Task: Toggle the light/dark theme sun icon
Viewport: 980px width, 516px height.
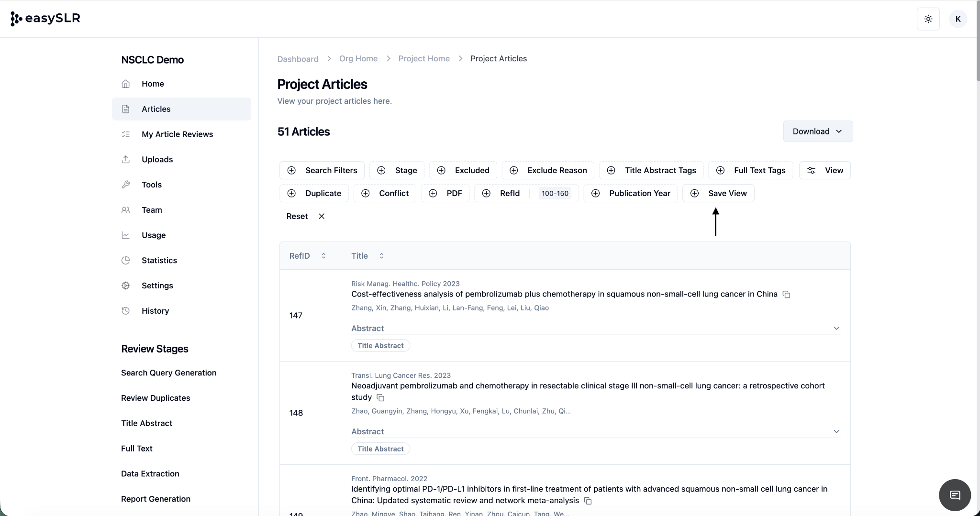Action: [928, 19]
